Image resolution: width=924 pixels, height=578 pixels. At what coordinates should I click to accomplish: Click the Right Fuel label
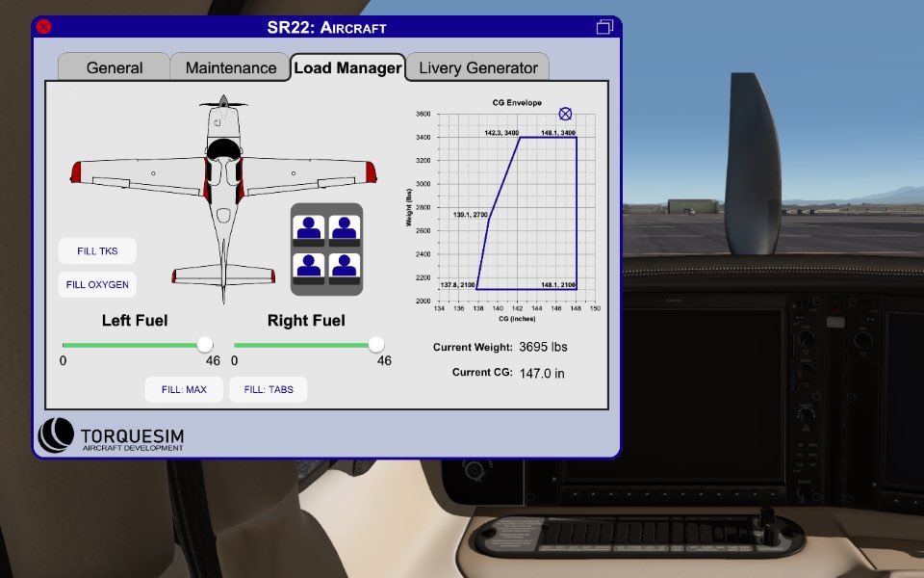pyautogui.click(x=306, y=320)
